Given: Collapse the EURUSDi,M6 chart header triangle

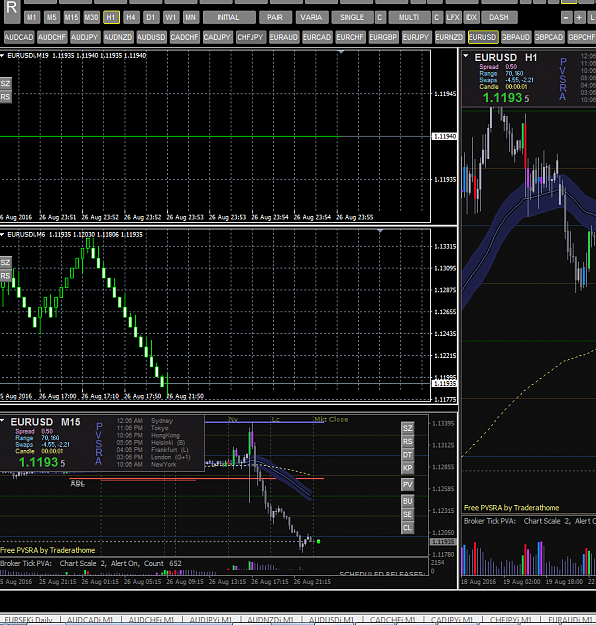Looking at the screenshot, I should point(2,234).
